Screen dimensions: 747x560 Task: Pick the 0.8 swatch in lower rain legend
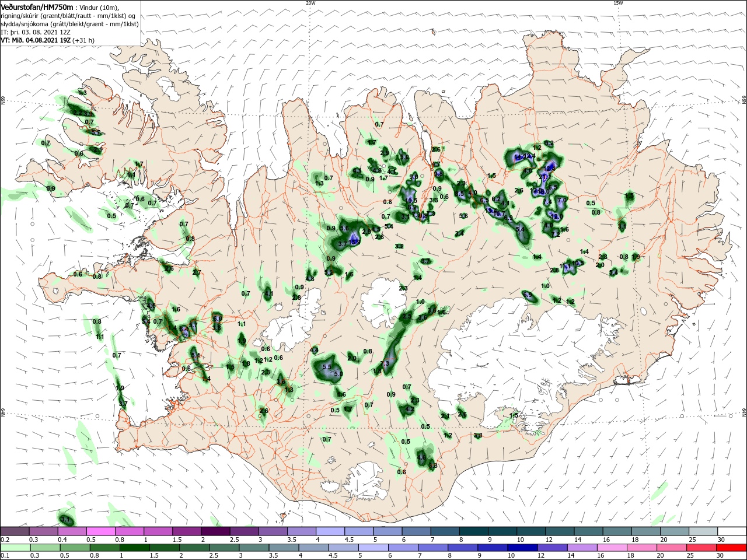[104, 548]
